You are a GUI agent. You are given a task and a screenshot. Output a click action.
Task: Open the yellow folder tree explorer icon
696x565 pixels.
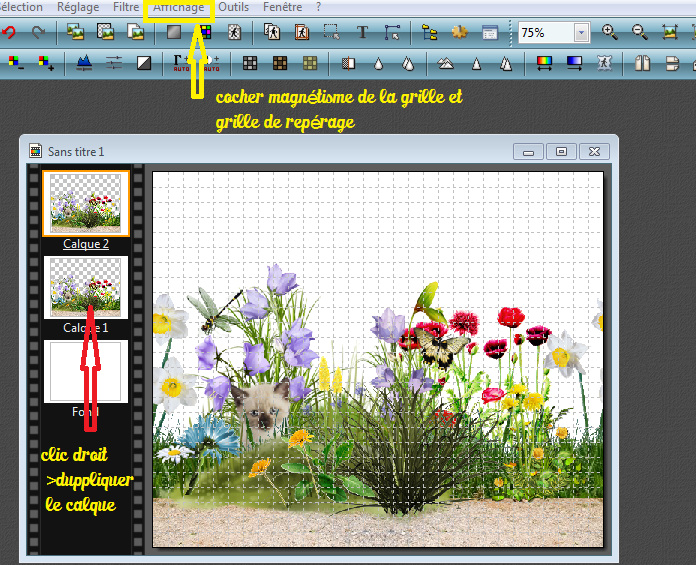429,32
